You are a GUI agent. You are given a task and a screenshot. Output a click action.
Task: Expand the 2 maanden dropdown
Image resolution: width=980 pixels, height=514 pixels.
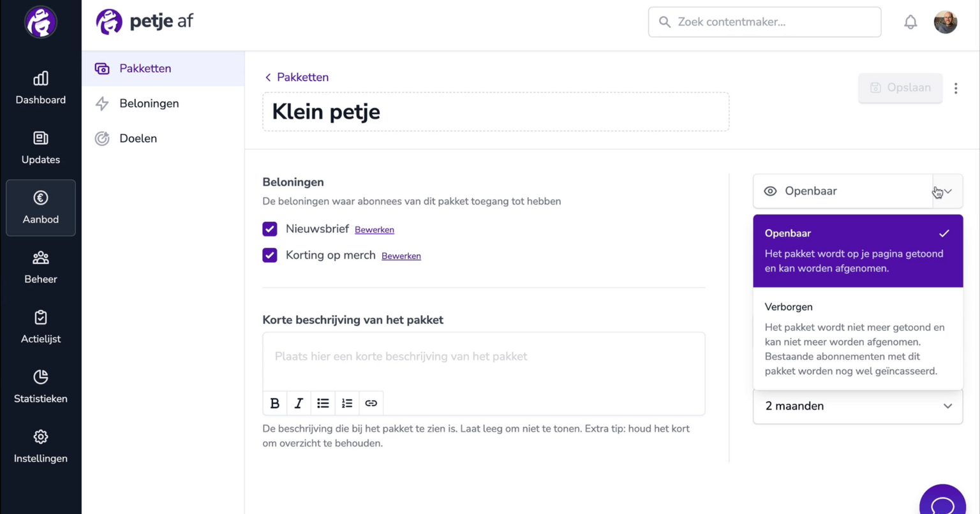[857, 406]
